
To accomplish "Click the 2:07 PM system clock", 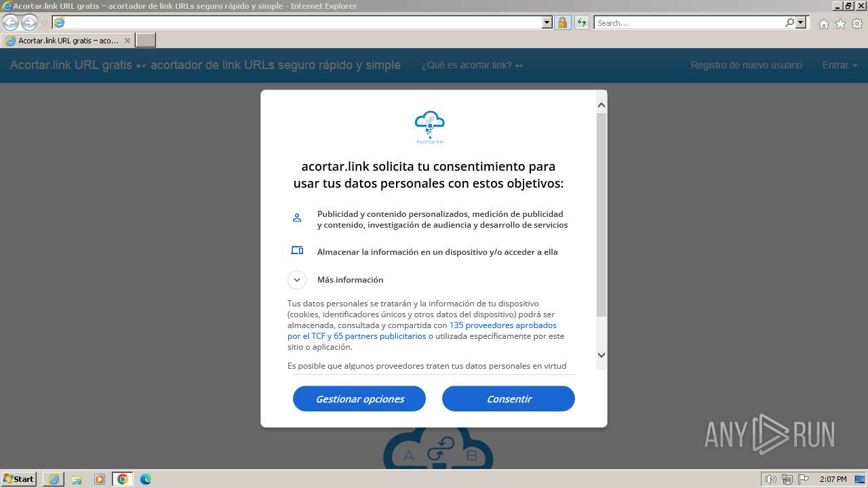I will tap(833, 479).
